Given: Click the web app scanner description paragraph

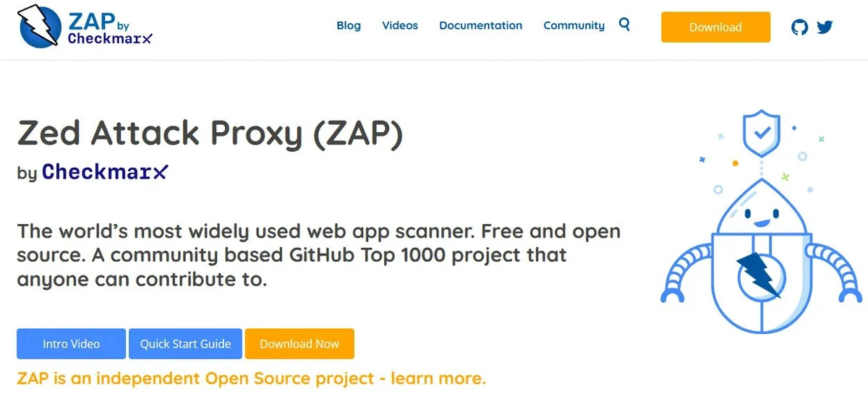Looking at the screenshot, I should tap(318, 255).
